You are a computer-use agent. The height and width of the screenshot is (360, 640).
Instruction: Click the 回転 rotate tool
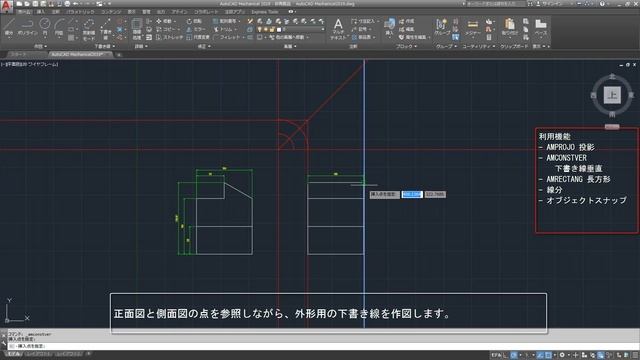194,21
